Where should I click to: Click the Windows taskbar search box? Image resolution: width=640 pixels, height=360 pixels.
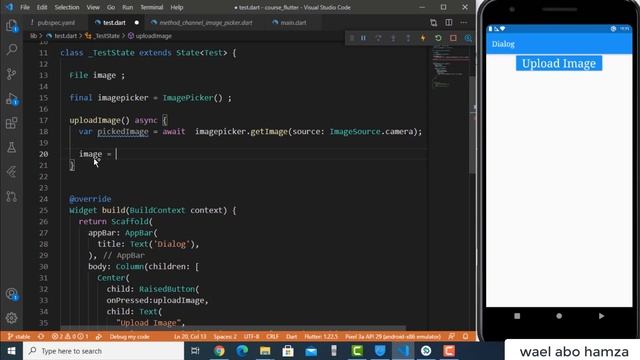tap(104, 351)
